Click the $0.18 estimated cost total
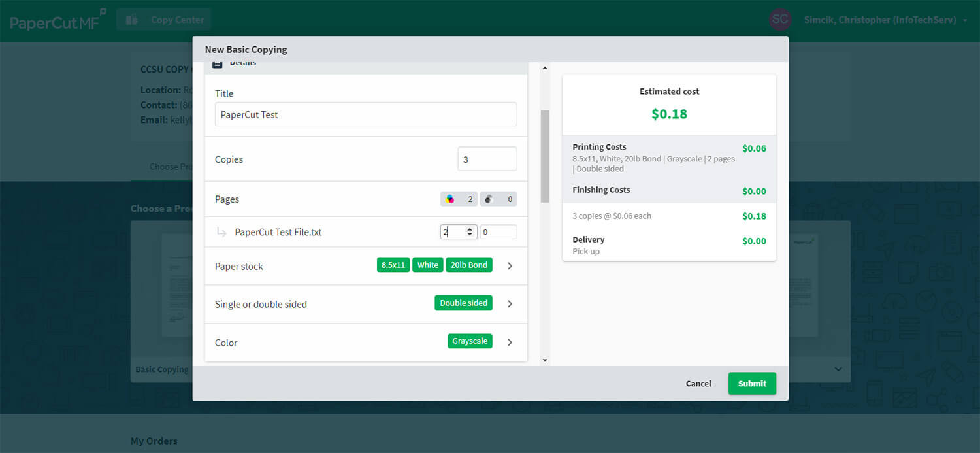The image size is (980, 453). coord(669,114)
